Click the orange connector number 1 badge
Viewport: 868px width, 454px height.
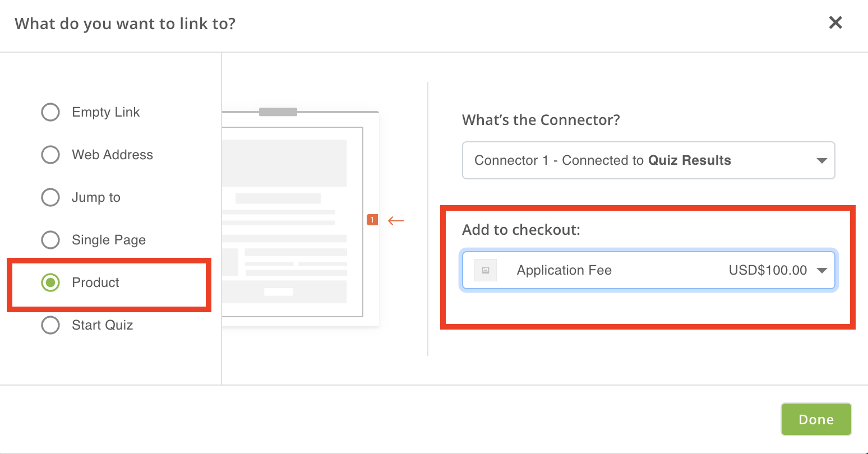372,220
